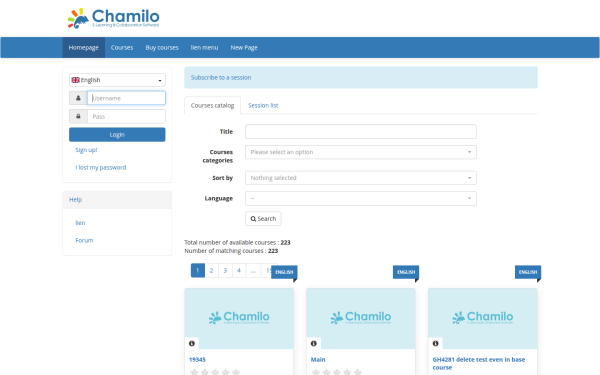This screenshot has height=375, width=600.
Task: Go to Homepage in the navigation bar
Action: click(83, 47)
